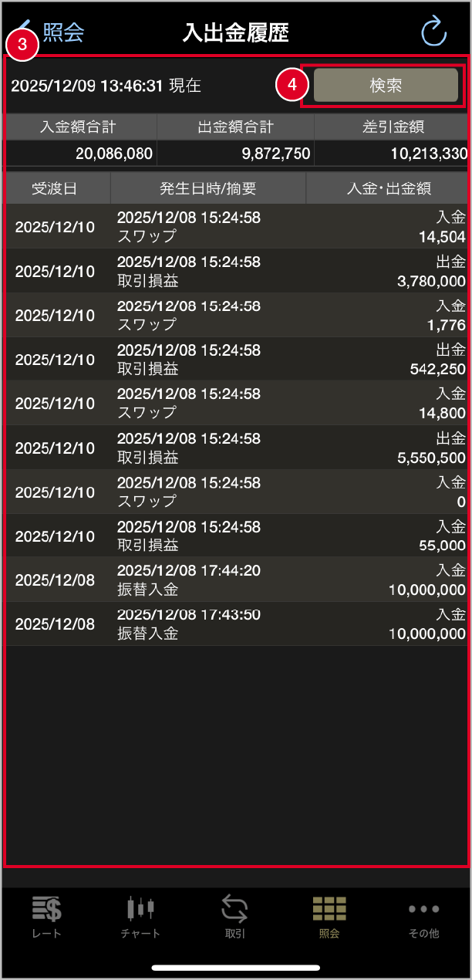Tap the 55,000 入金 取引損益 row

(236, 536)
